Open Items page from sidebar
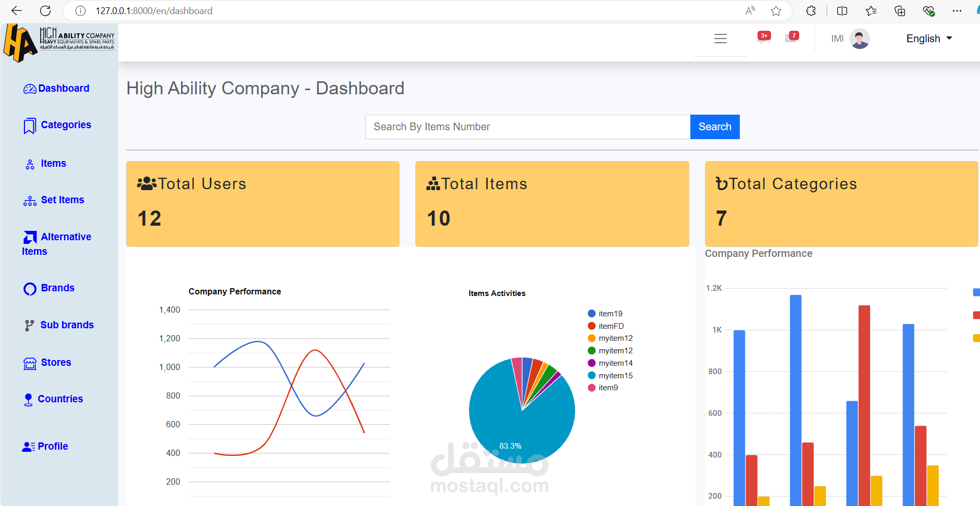The width and height of the screenshot is (980, 506). tap(54, 163)
